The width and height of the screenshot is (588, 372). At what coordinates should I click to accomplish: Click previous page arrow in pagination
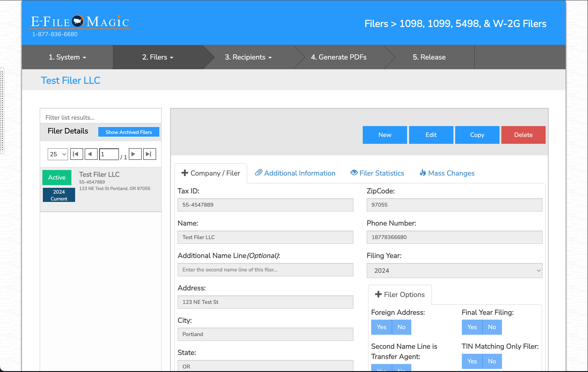coord(91,154)
